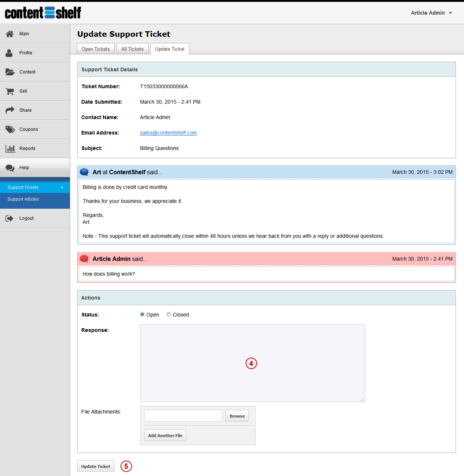
Task: Click the message How does billing work?
Action: [x=109, y=274]
